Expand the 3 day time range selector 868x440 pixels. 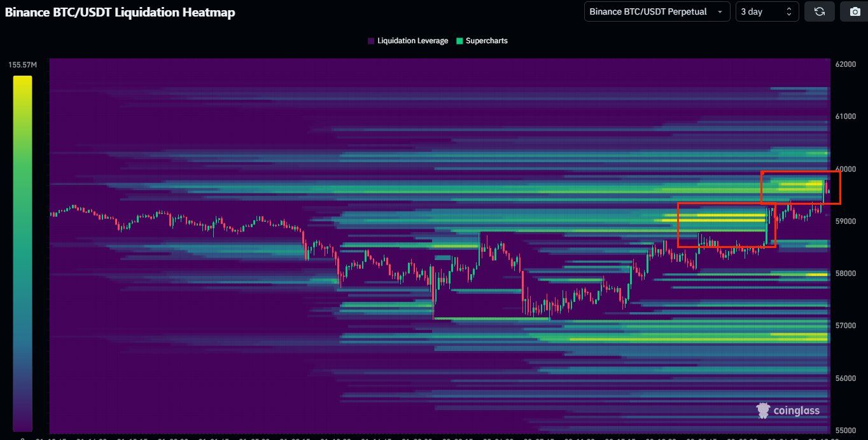[x=766, y=11]
